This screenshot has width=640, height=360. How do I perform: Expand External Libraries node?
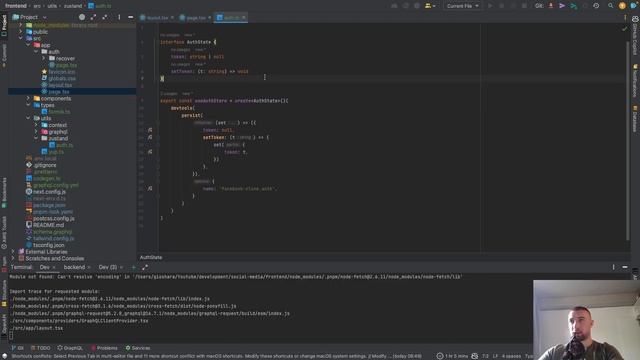click(13, 252)
